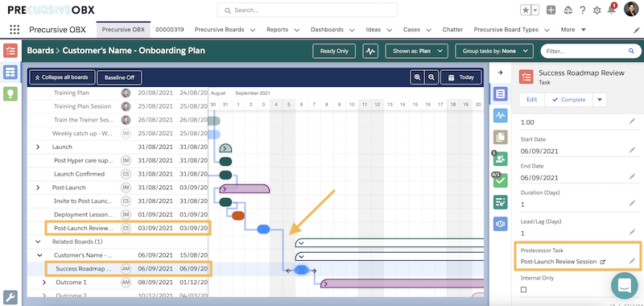Open Group tasks by: None dropdown
This screenshot has width=644, height=306.
tap(494, 52)
